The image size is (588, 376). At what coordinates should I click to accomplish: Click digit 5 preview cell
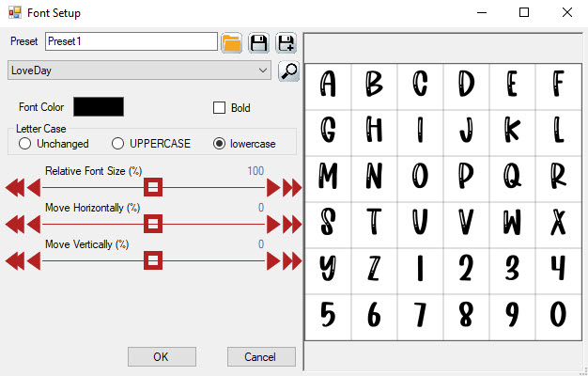[x=328, y=317]
